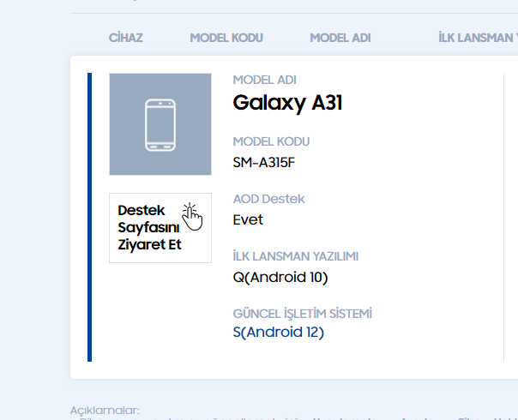This screenshot has width=518, height=420.
Task: Select the Galaxy A31 model name
Action: (x=287, y=103)
